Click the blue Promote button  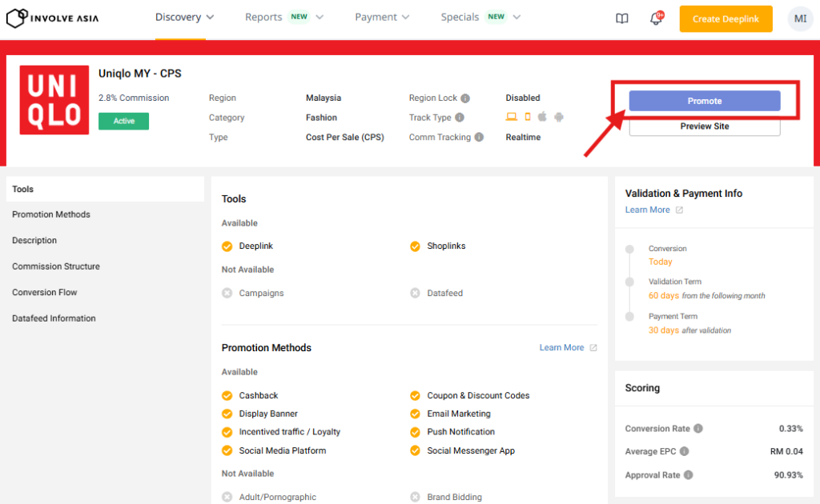coord(704,101)
